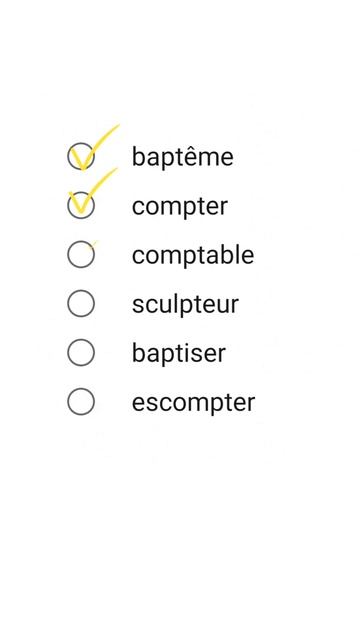Choose the comptable radio button

(x=81, y=254)
